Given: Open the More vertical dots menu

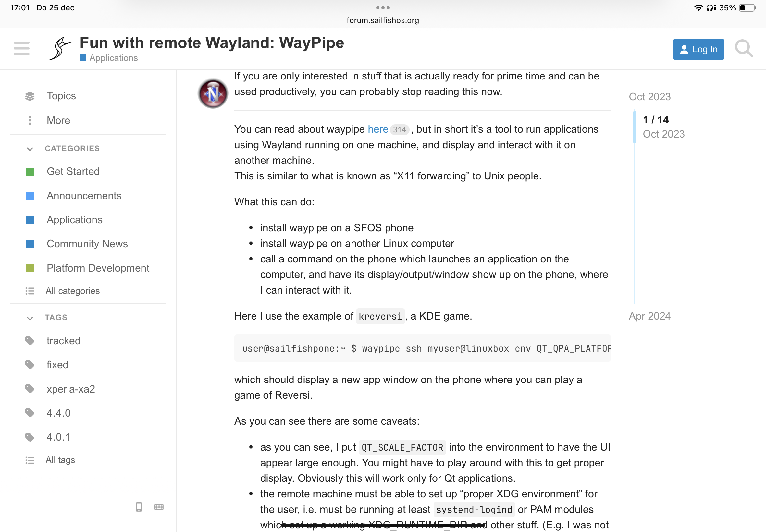Looking at the screenshot, I should 30,120.
